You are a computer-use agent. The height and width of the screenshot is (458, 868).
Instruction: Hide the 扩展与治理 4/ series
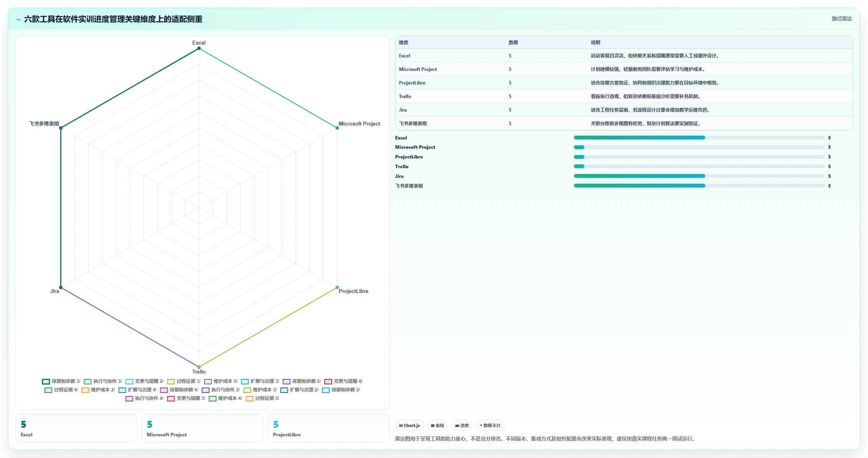coord(137,390)
